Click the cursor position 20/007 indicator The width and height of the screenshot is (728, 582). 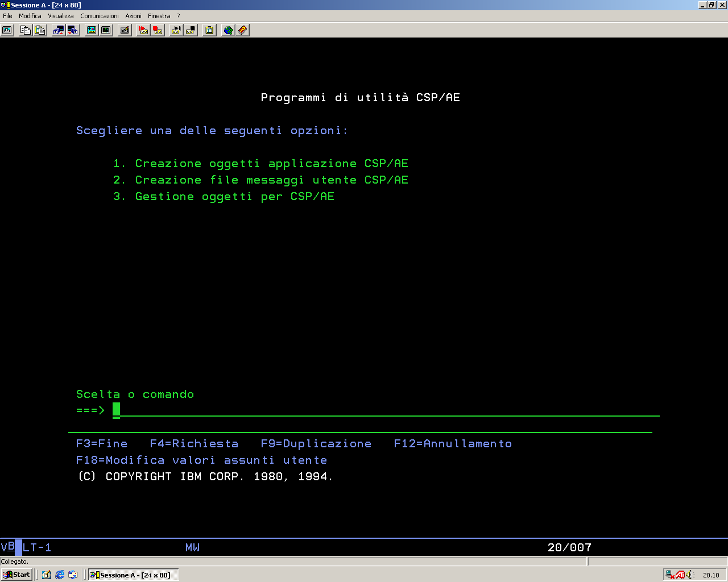[569, 548]
